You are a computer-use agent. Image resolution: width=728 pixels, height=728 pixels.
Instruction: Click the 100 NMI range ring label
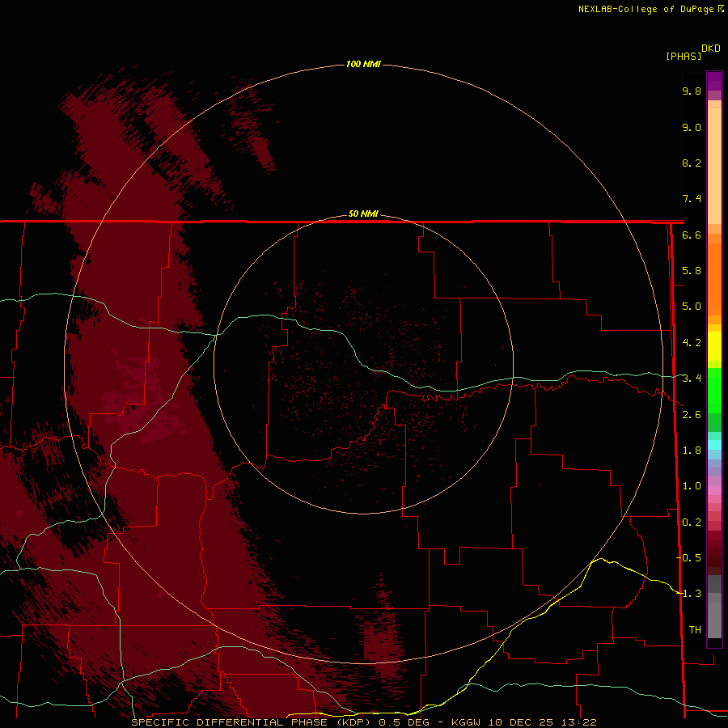(x=363, y=64)
